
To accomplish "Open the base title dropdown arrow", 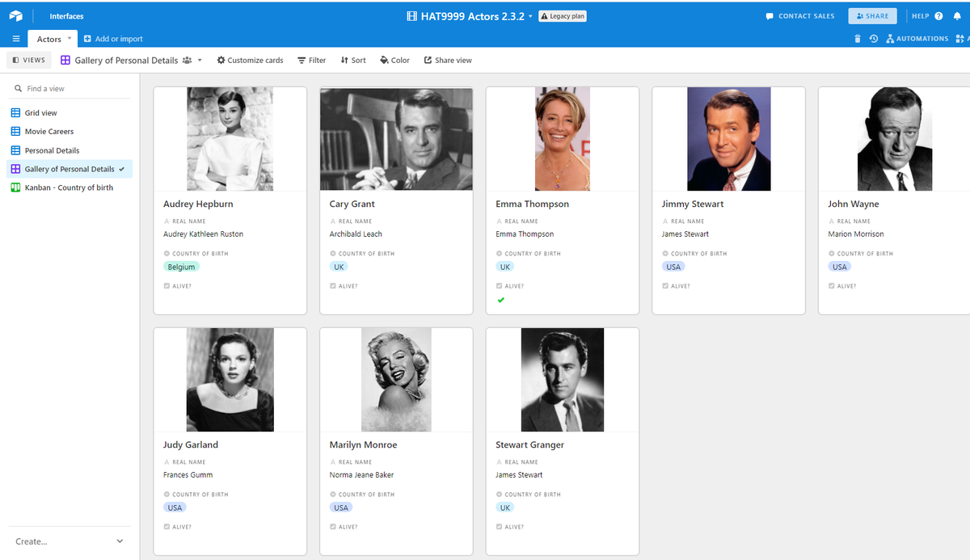I will pyautogui.click(x=530, y=17).
